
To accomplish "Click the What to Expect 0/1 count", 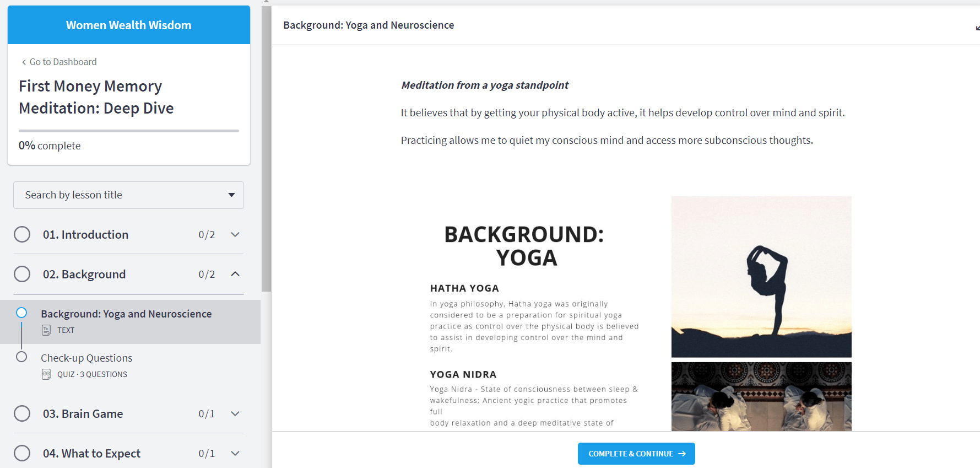I will tap(207, 454).
